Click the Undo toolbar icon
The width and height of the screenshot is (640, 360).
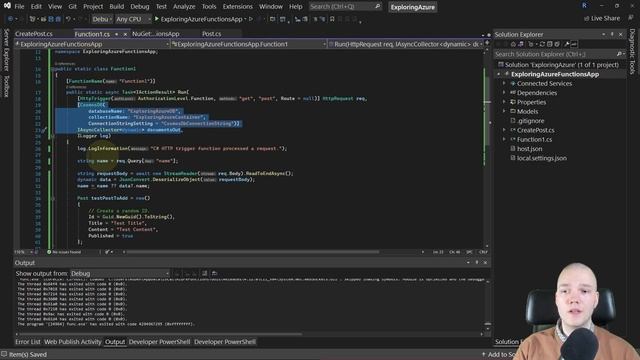coord(68,19)
